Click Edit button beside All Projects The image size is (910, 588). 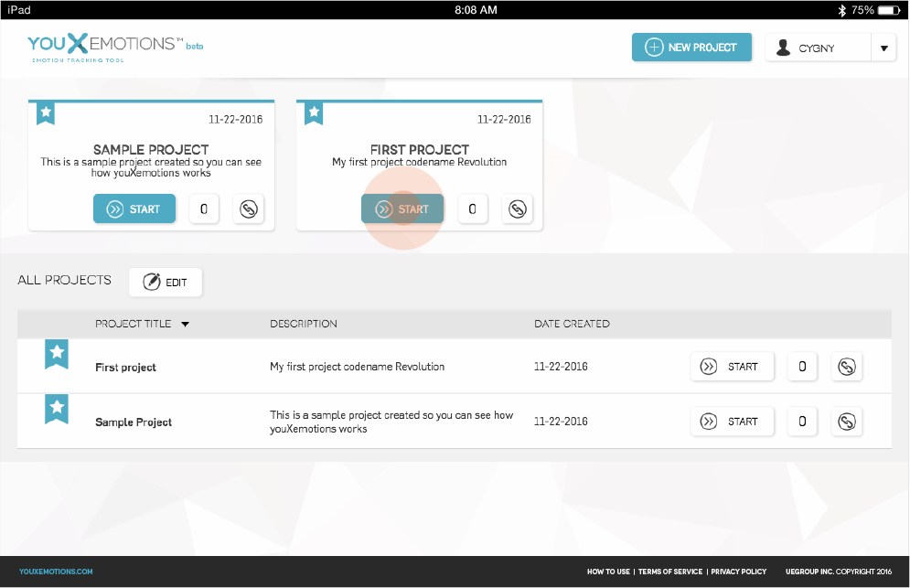tap(166, 283)
